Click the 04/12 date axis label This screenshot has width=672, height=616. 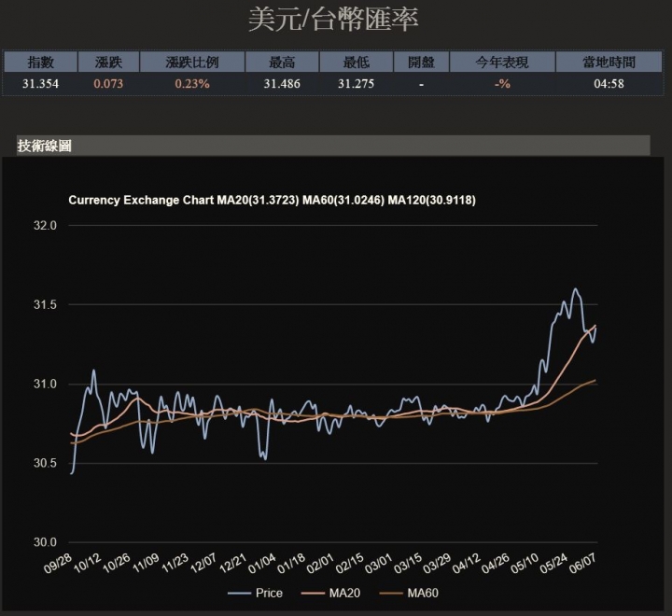[x=466, y=563]
